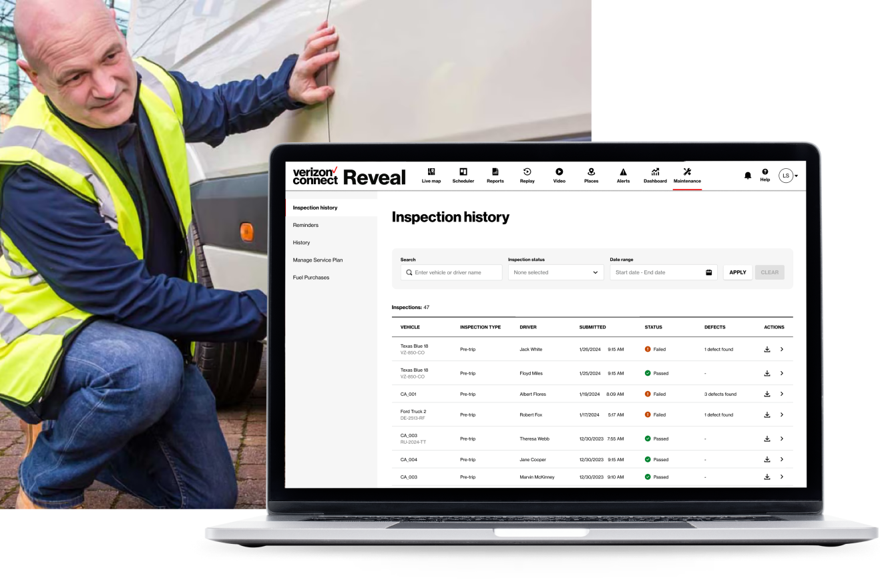The image size is (880, 588).
Task: Sort by the SUBMITTED column header
Action: pos(592,327)
